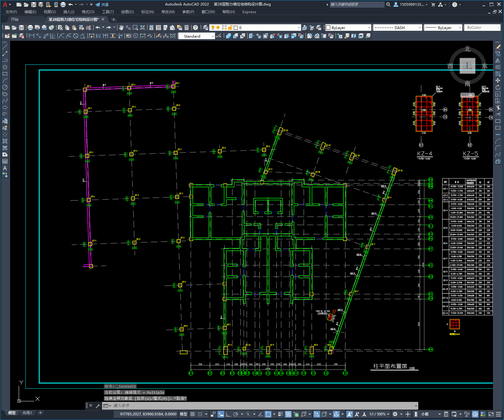504x420 pixels.
Task: Select the Aligned dimension tool
Action: coord(39,36)
